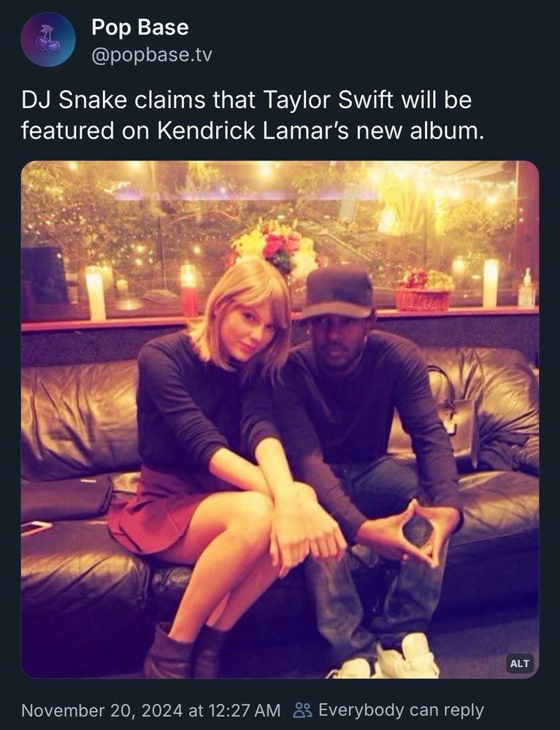The height and width of the screenshot is (730, 560).
Task: Select the post date November 20, 2024
Action: [x=102, y=711]
